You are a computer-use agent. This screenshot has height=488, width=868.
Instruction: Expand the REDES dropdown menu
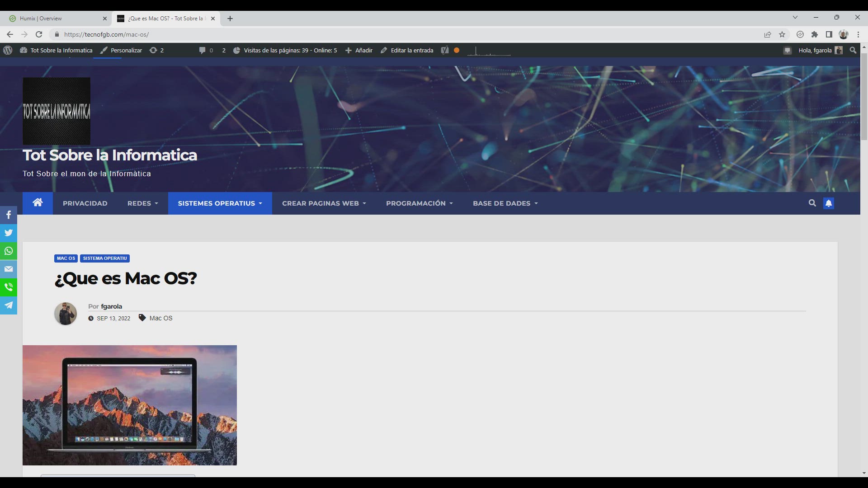coord(142,203)
